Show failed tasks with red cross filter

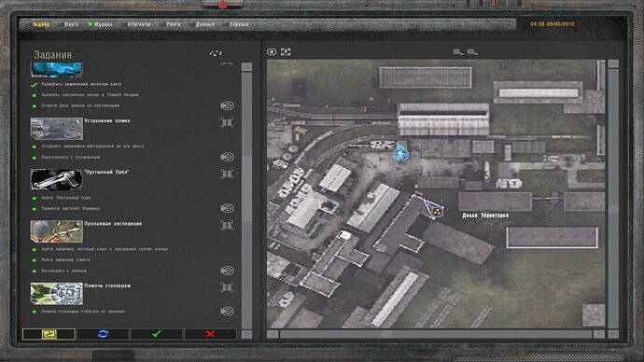click(210, 334)
